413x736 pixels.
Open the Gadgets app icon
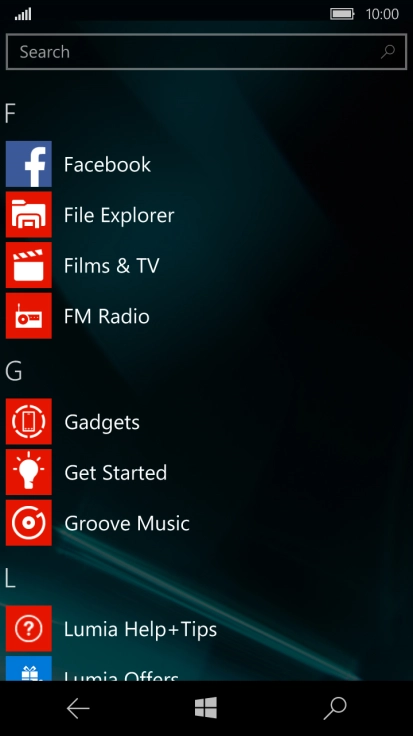(29, 421)
